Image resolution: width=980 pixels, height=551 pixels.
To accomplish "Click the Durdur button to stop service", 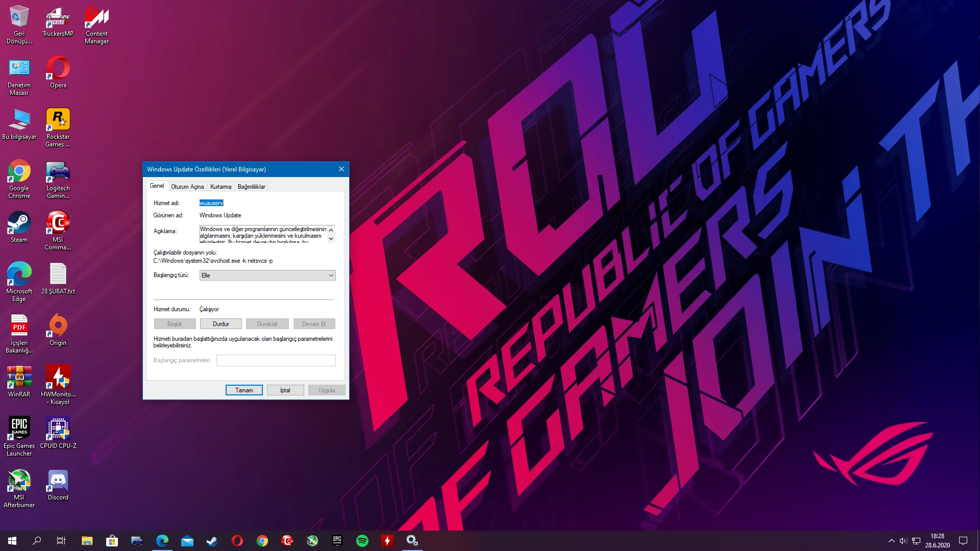I will tap(221, 324).
